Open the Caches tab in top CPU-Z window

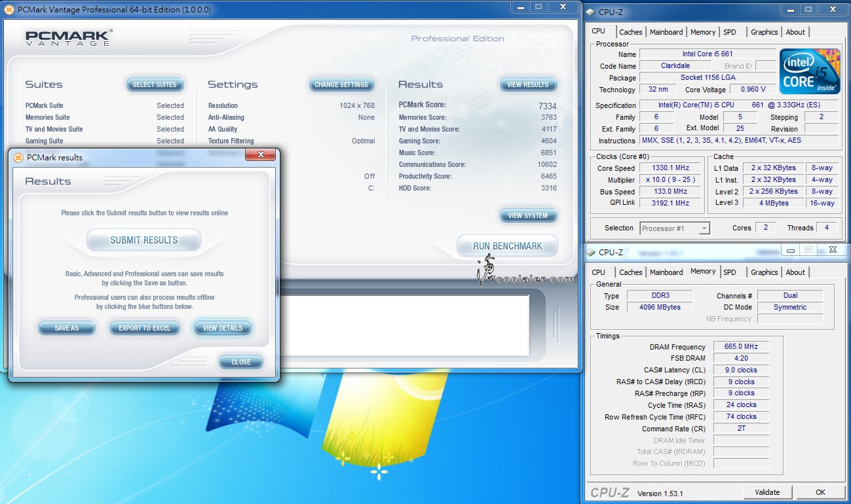631,32
